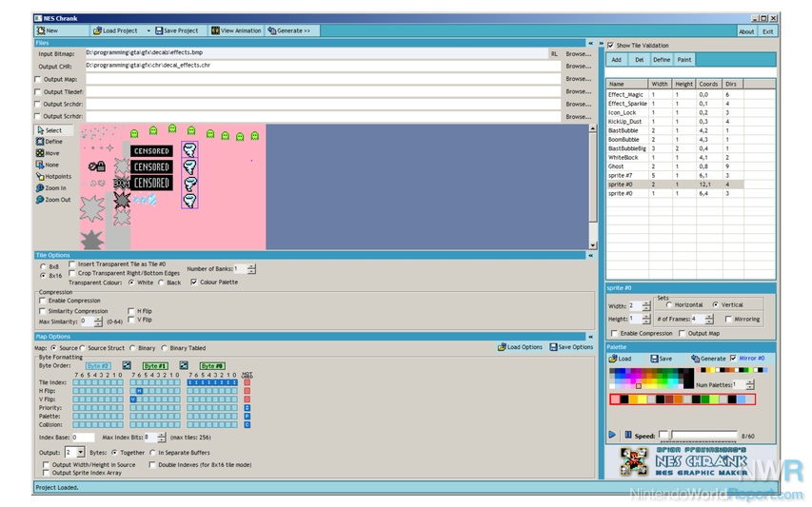Select the BlastBubbleBig row

click(675, 148)
